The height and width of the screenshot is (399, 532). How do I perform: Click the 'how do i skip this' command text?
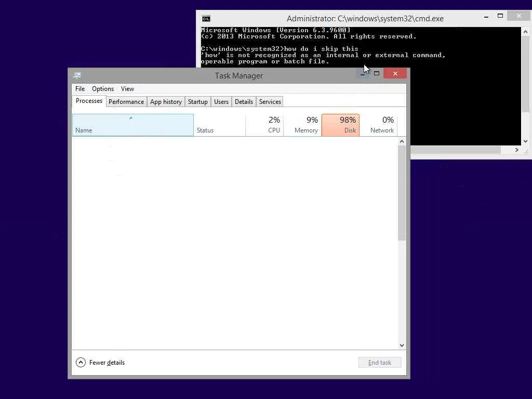click(321, 49)
